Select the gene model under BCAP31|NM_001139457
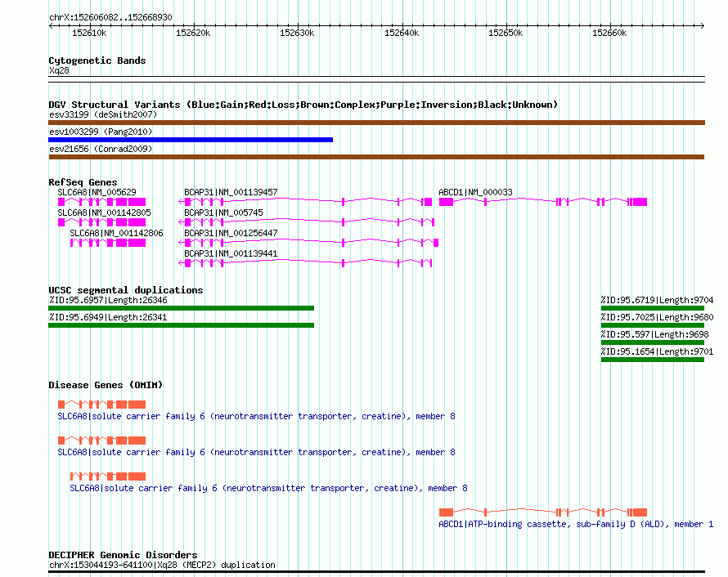728x577 pixels. (305, 202)
